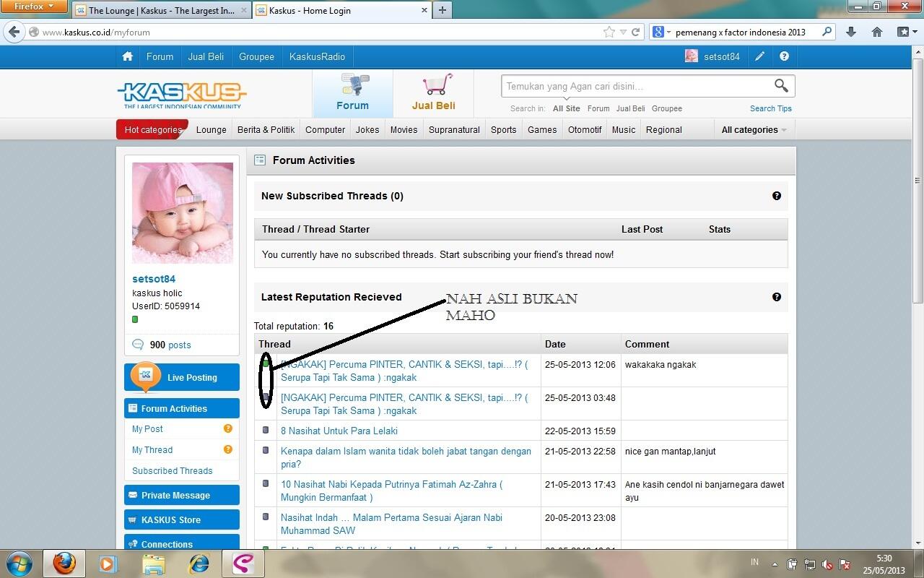Open Subscribed Threads link in sidebar
924x578 pixels.
(172, 470)
